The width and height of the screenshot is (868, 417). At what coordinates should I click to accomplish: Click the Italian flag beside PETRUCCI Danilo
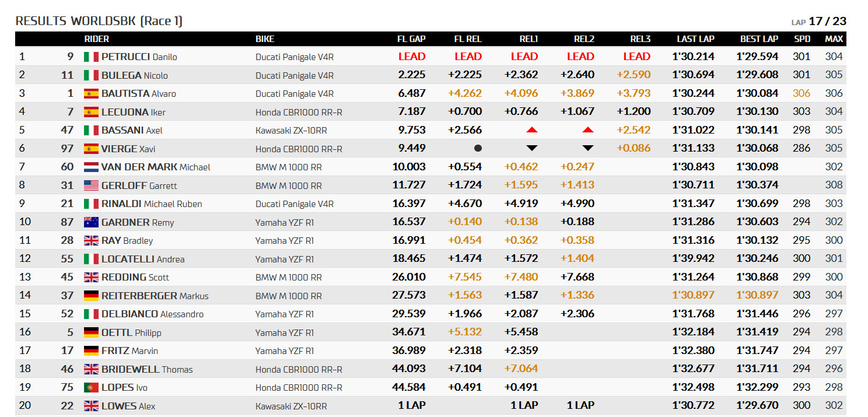[91, 57]
